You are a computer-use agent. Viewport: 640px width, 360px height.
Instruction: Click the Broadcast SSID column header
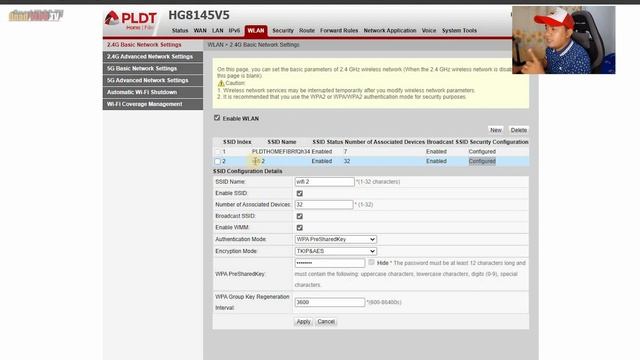447,142
